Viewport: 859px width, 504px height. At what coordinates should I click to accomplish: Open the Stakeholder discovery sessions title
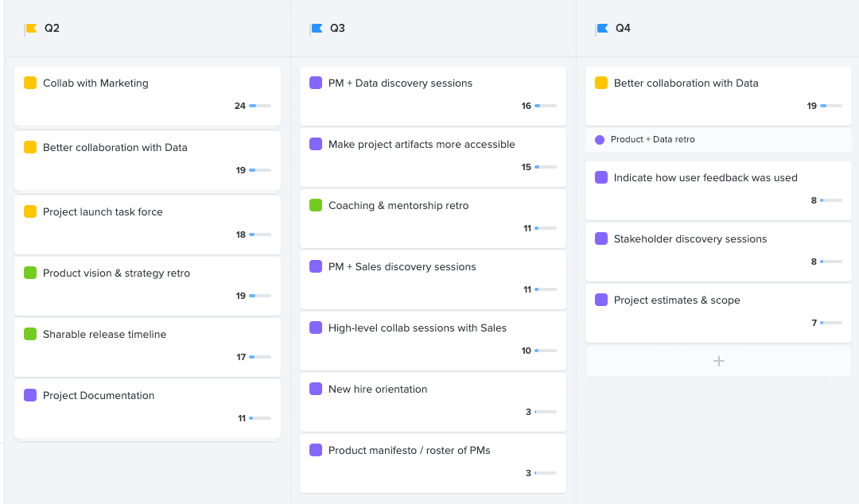click(690, 238)
